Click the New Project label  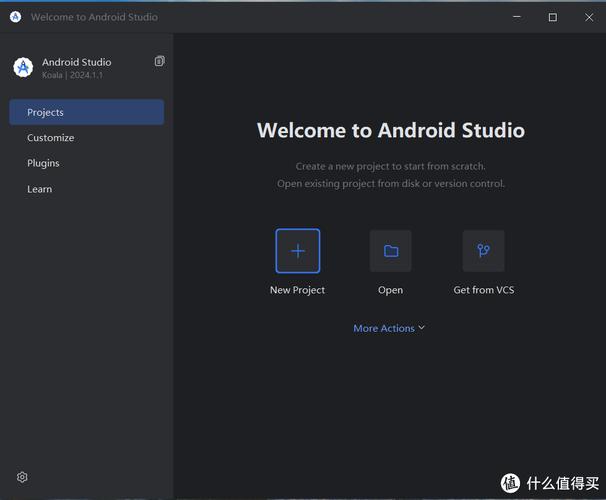pos(298,290)
